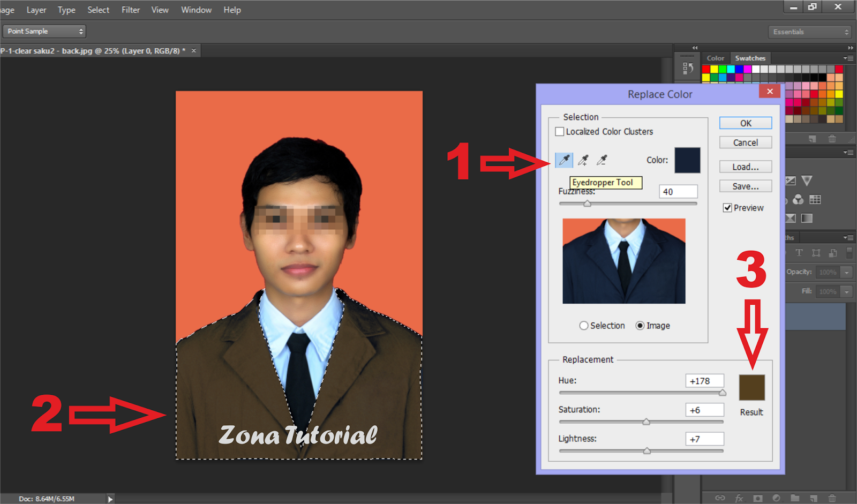
Task: Click the Fuzziness slider handle
Action: pyautogui.click(x=588, y=204)
